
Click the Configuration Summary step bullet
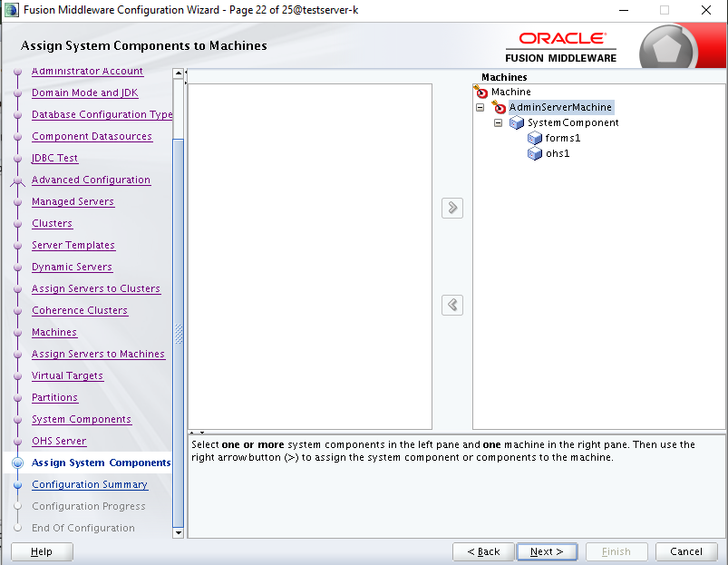17,485
